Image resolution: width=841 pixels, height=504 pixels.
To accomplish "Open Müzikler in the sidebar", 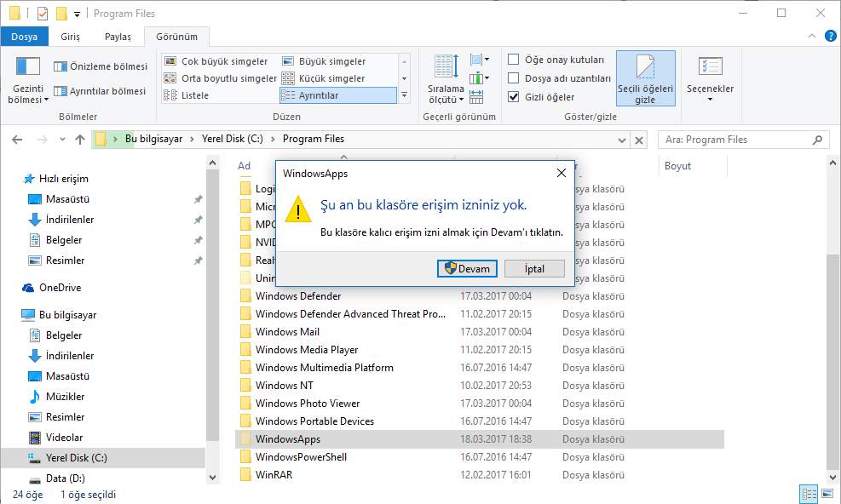I will [65, 396].
